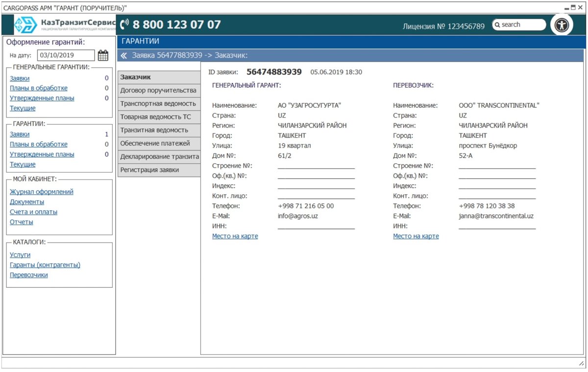Viewport: 588px width, 372px height.
Task: Switch to Регистрация заявки tab
Action: click(x=159, y=170)
